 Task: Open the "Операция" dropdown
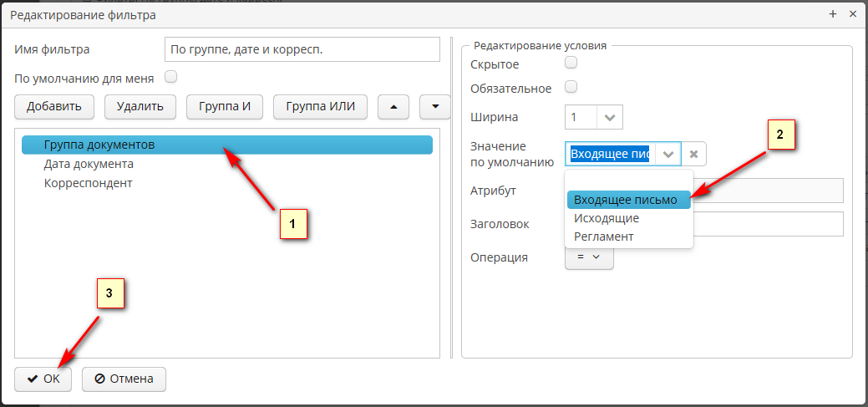click(590, 257)
